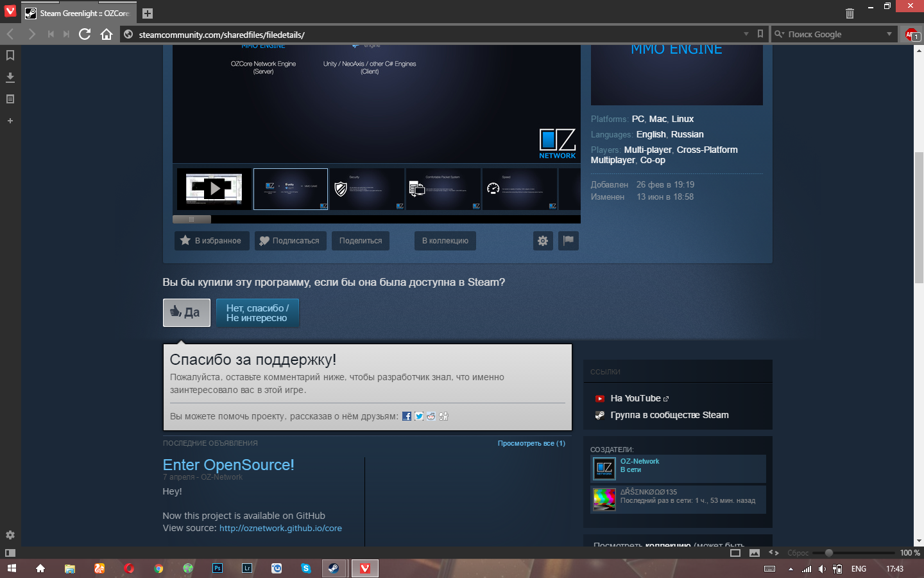Click the Поделиться button
Screen dimensions: 924x578
tap(361, 241)
